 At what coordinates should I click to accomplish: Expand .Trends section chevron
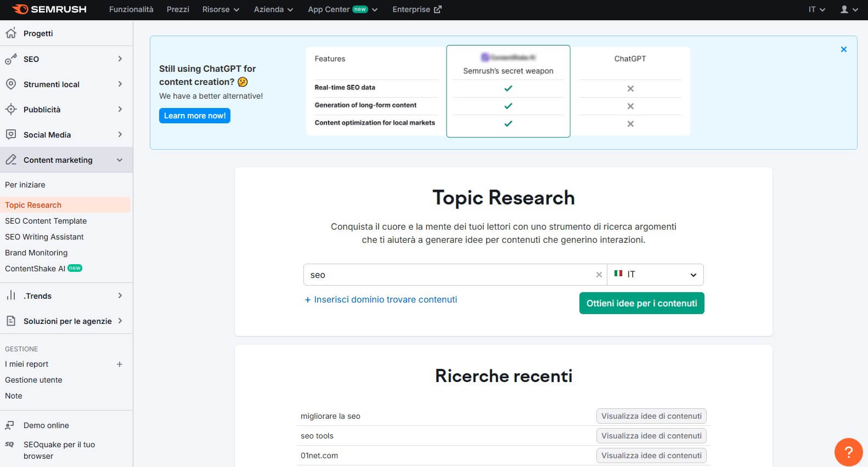(120, 295)
